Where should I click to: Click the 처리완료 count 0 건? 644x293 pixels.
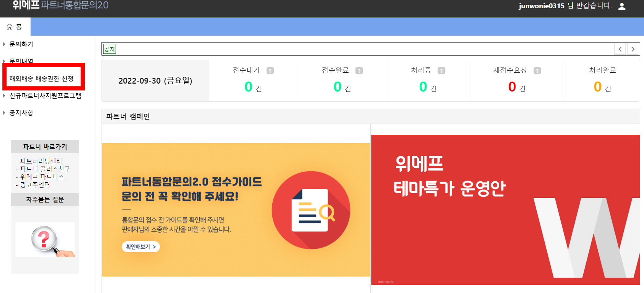pyautogui.click(x=603, y=87)
